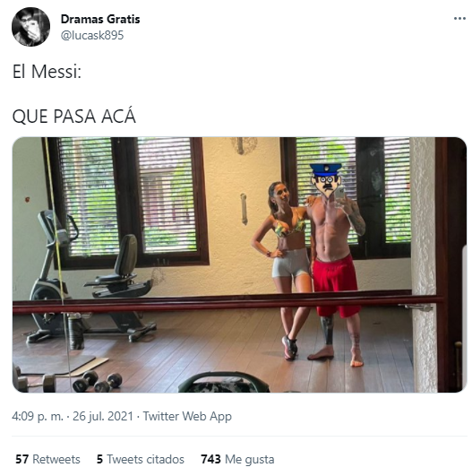Visit the @lucask895 handle link
The height and width of the screenshot is (476, 472).
pyautogui.click(x=92, y=35)
